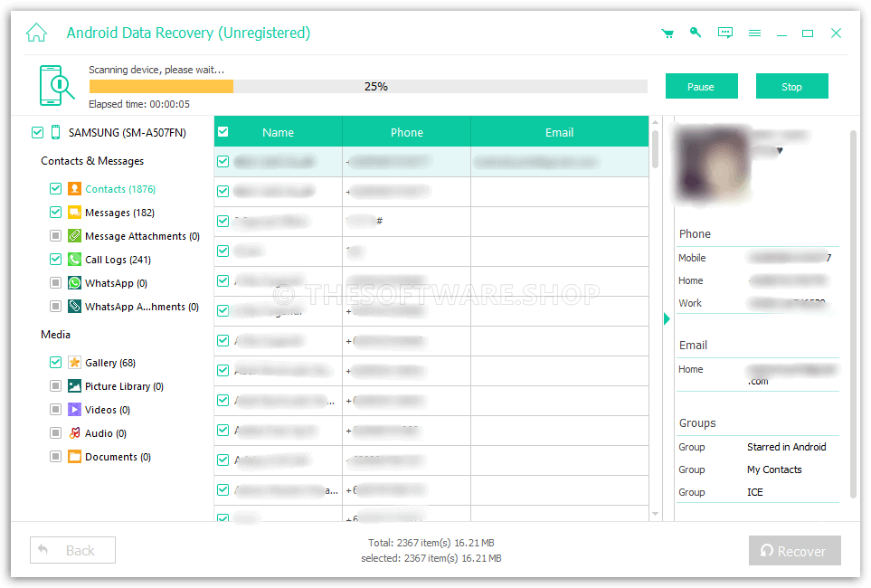Screen dimensions: 871x588
Task: Select Messages (182) in the sidebar
Action: pyautogui.click(x=119, y=213)
